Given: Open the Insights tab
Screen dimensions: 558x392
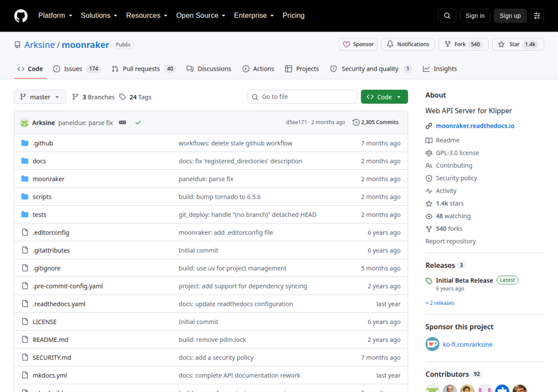Looking at the screenshot, I should tap(440, 69).
